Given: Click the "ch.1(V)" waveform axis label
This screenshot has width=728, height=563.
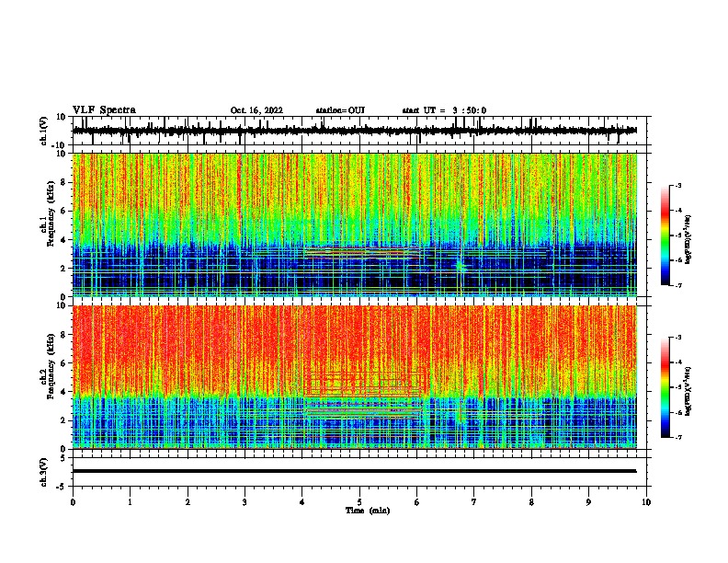Looking at the screenshot, I should point(44,131).
